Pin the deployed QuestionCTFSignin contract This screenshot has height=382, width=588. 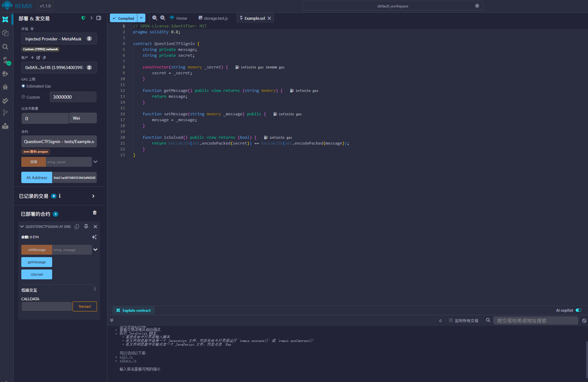pos(86,227)
